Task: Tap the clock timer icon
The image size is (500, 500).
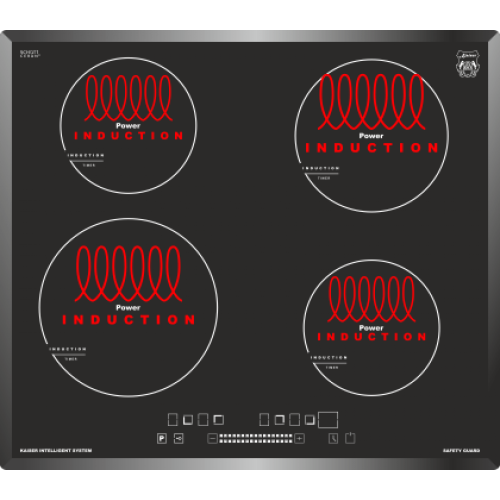Action: 333,438
